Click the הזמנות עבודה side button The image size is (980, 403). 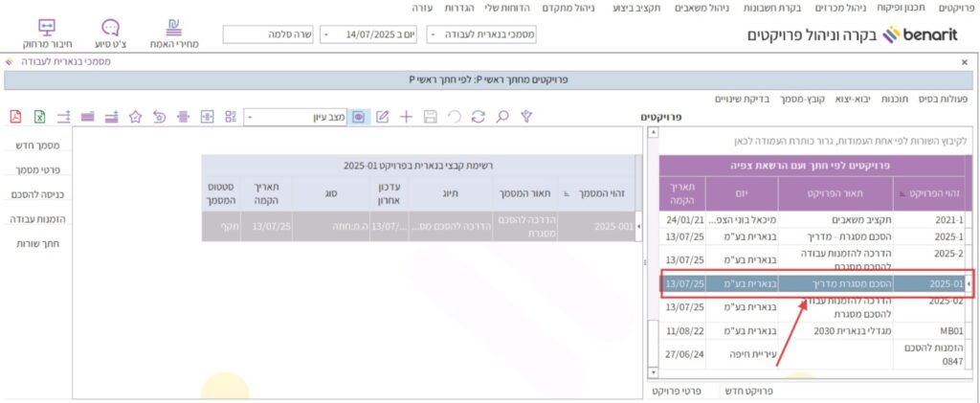point(38,219)
